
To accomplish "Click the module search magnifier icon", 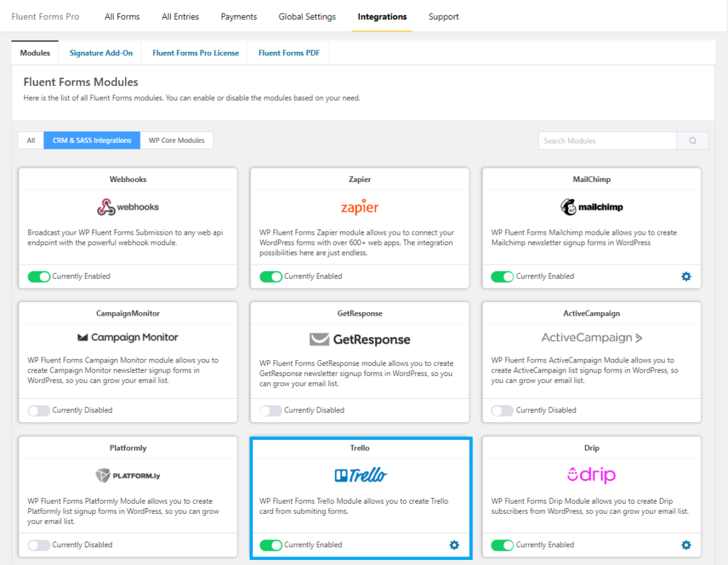I will click(x=692, y=140).
